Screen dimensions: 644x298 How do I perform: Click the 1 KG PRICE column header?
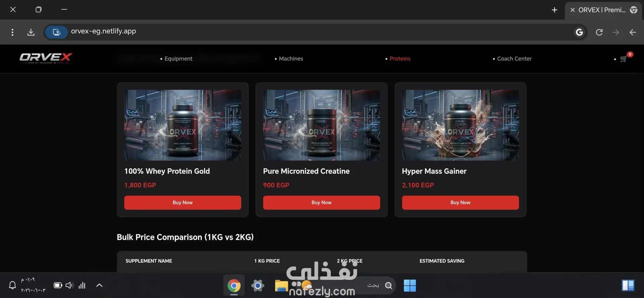tap(267, 261)
